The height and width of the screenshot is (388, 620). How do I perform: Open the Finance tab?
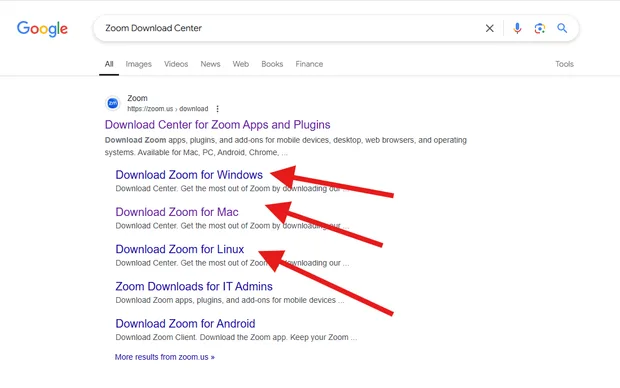click(309, 64)
